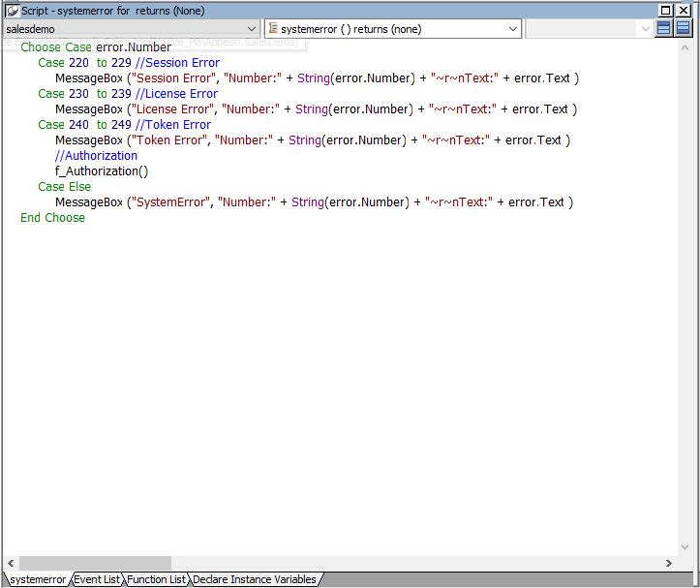Image resolution: width=700 pixels, height=588 pixels.
Task: Click the rightmost pane-layout icon in script toolbar
Action: (x=684, y=29)
